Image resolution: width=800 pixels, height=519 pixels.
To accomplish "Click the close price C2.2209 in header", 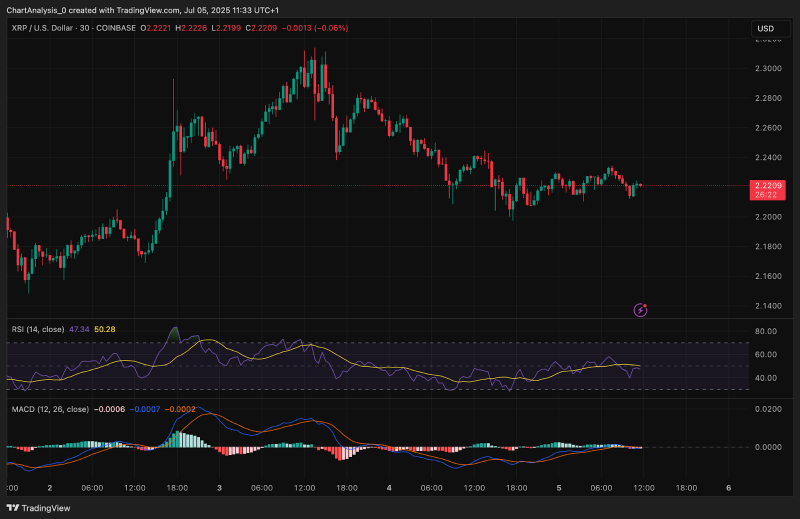I will click(261, 28).
